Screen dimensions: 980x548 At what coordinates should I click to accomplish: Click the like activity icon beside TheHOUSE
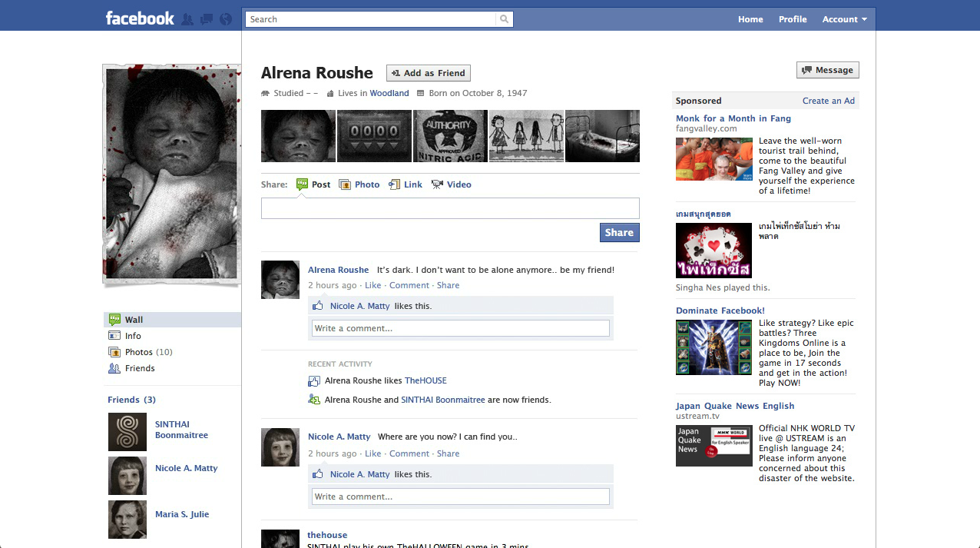click(x=313, y=380)
